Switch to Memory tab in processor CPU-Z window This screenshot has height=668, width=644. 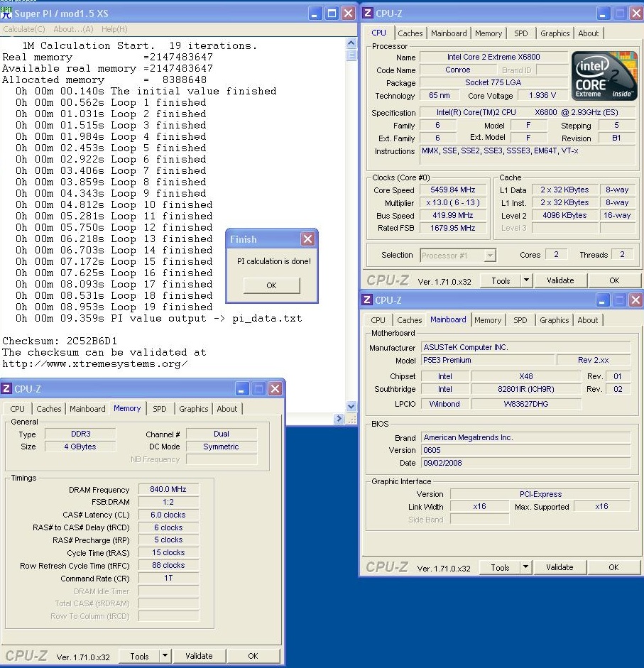click(x=489, y=33)
